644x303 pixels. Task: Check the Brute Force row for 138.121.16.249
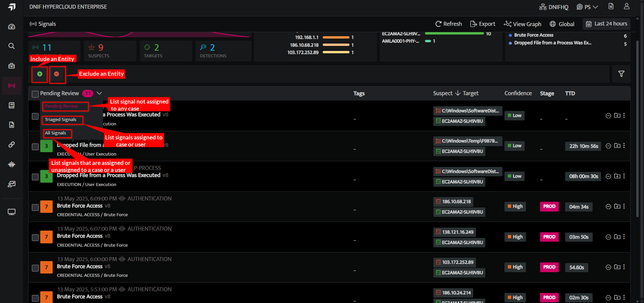(35, 237)
